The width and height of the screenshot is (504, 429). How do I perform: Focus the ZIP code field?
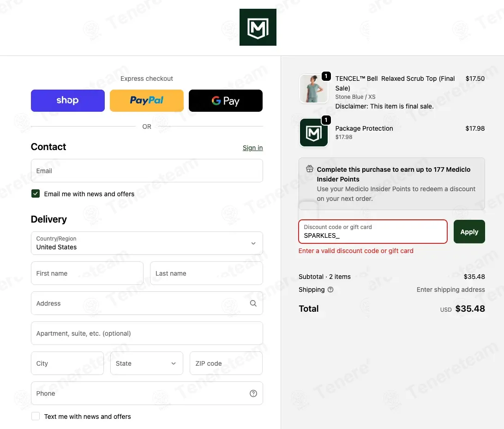pos(226,363)
